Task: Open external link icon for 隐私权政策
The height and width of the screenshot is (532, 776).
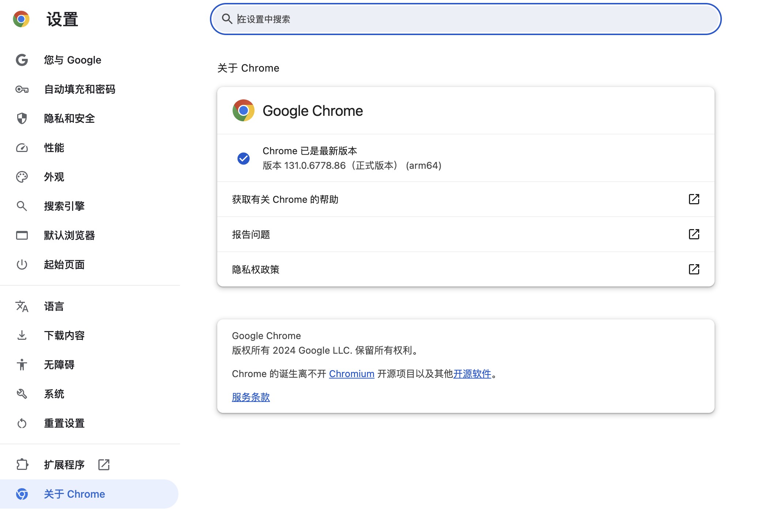Action: 694,269
